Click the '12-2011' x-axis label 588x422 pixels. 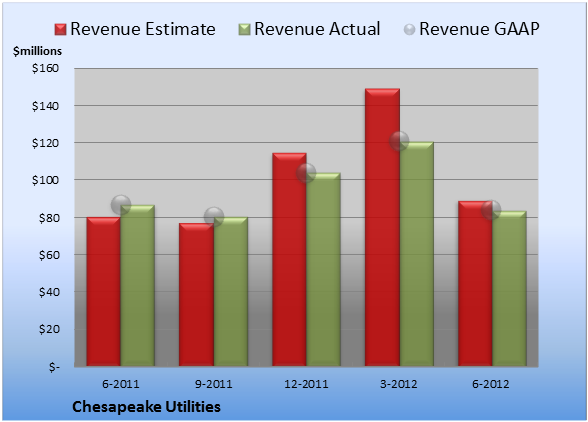[306, 384]
